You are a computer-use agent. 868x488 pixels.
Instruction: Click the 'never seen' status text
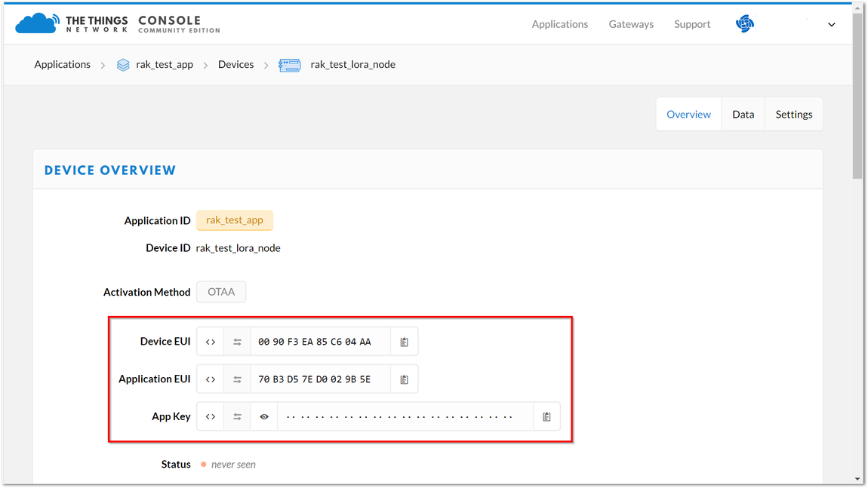coord(233,464)
